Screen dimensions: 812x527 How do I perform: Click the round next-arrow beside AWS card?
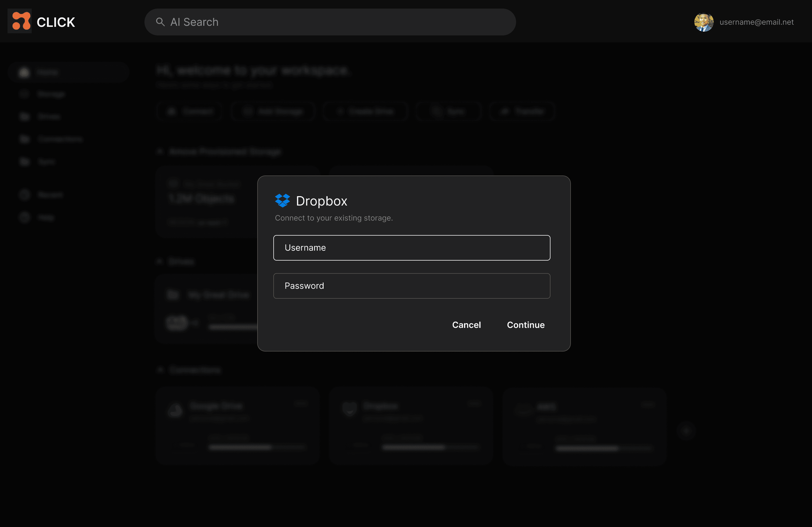pos(686,431)
